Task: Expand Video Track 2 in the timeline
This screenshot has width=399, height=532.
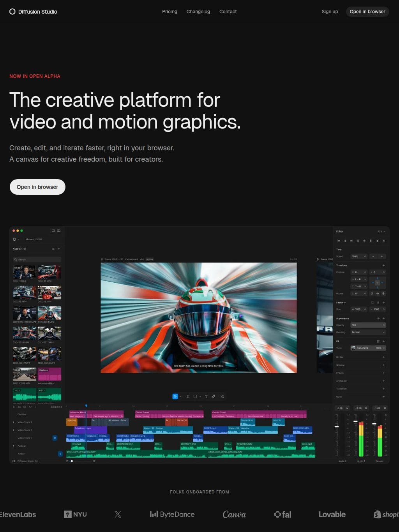Action: click(14, 430)
